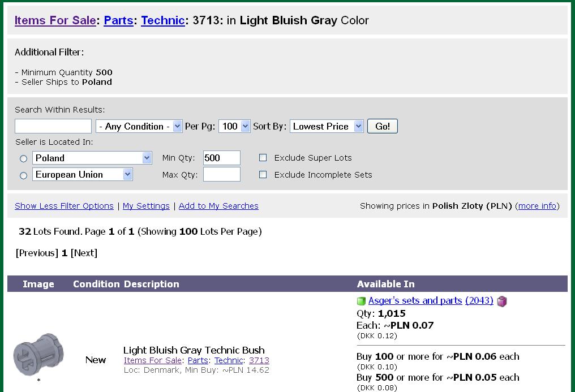Open the Sort By Lowest Price dropdown
The height and width of the screenshot is (392, 575).
327,126
